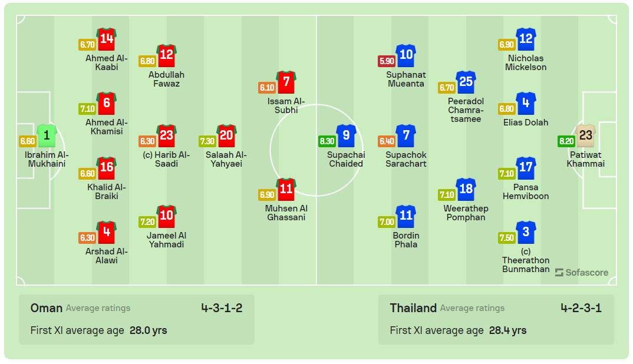
Task: Click Harib Al-Saadi's 6.30 rating badge
Action: pyautogui.click(x=147, y=141)
